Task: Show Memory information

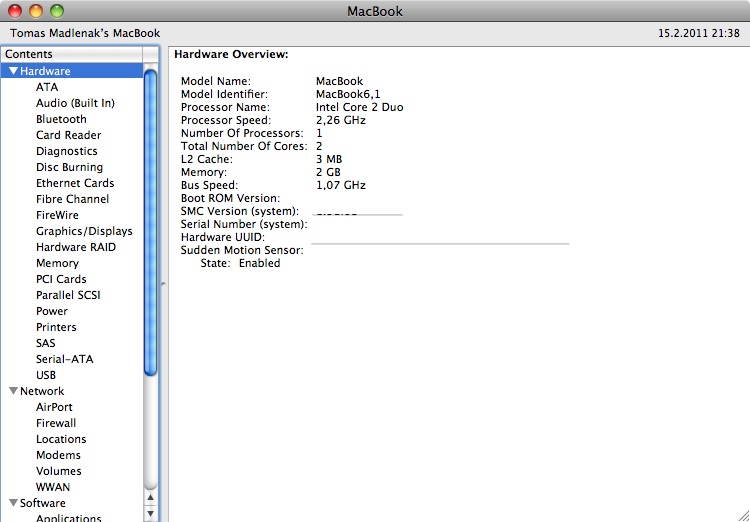Action: (57, 263)
